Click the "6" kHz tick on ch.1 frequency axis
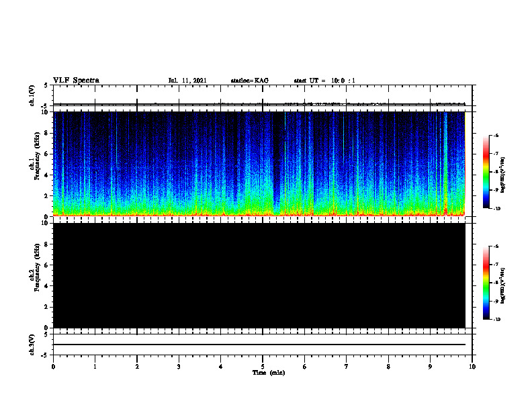 pos(46,154)
